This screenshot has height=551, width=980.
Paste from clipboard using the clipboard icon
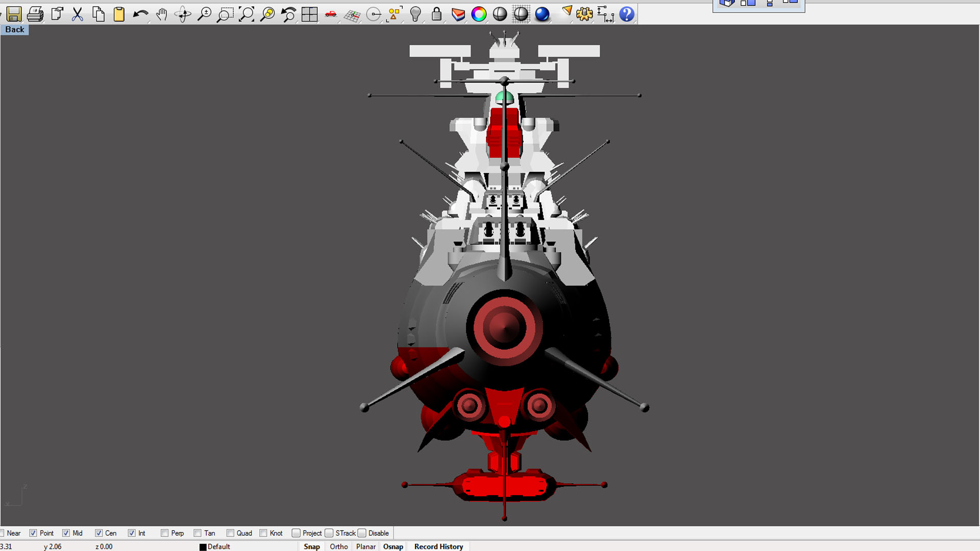click(119, 14)
